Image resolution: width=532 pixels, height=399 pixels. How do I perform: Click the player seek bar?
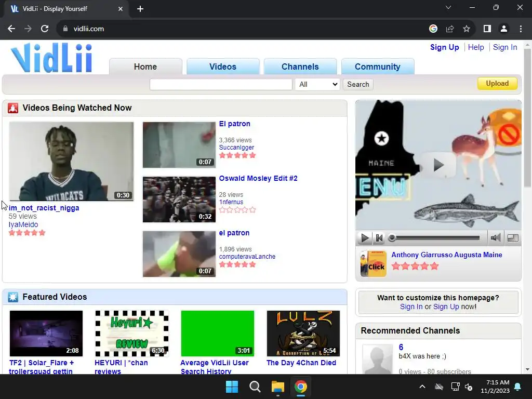(436, 238)
